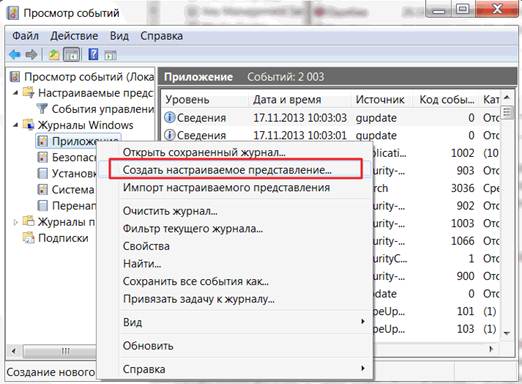Screen dimensions: 522x384
Task: Click the Система log icon
Action: [x=42, y=189]
